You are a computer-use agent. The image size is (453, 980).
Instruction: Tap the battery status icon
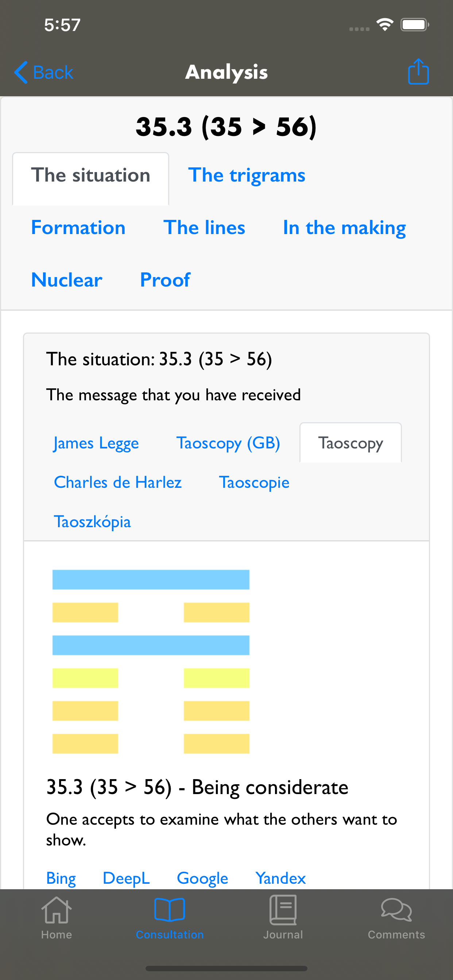click(415, 25)
